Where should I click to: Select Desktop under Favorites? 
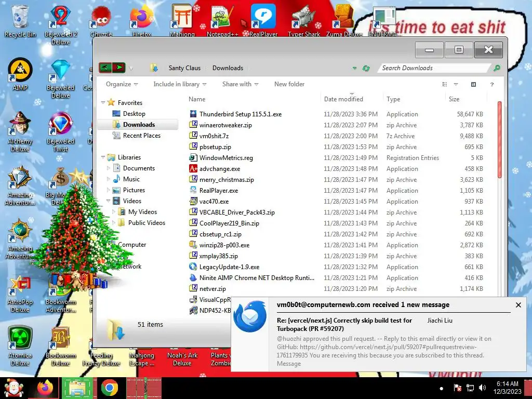(x=134, y=114)
